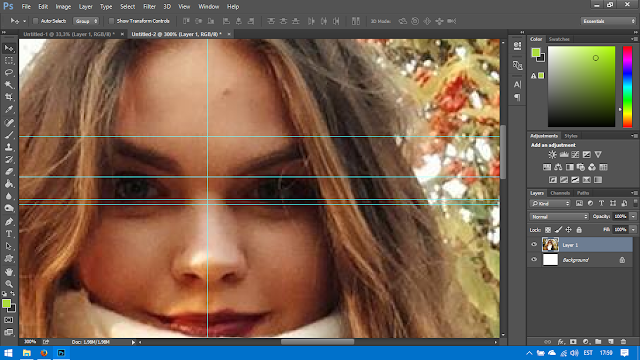Open the Opacity slider dropdown arrow
The height and width of the screenshot is (360, 640).
pyautogui.click(x=633, y=216)
